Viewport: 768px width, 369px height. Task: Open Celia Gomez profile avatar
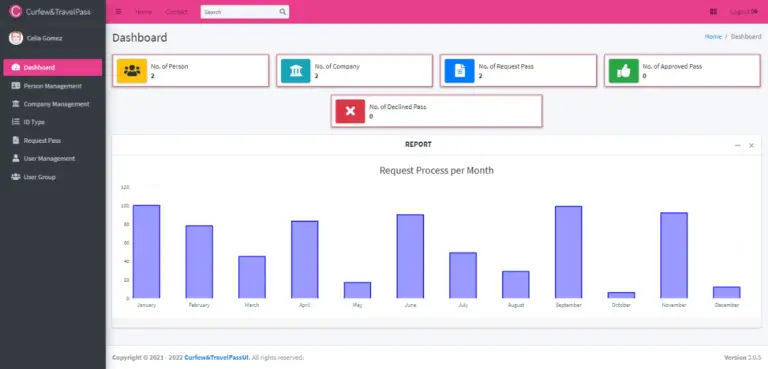pos(16,38)
